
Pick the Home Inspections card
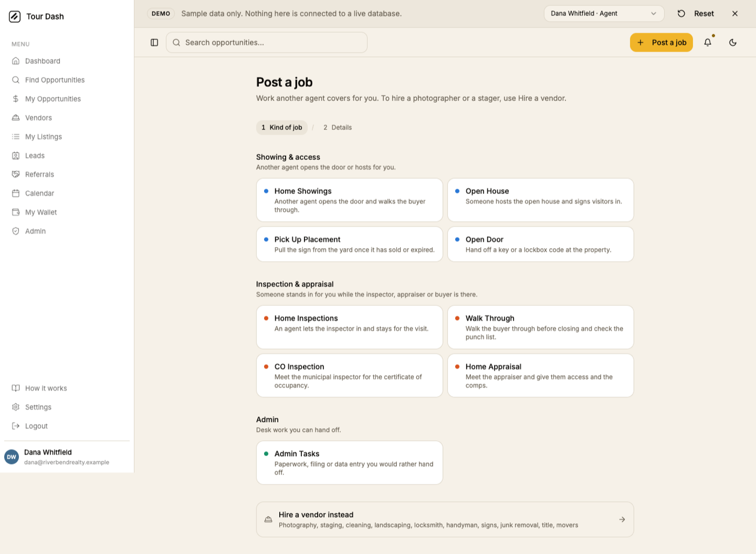pos(349,328)
